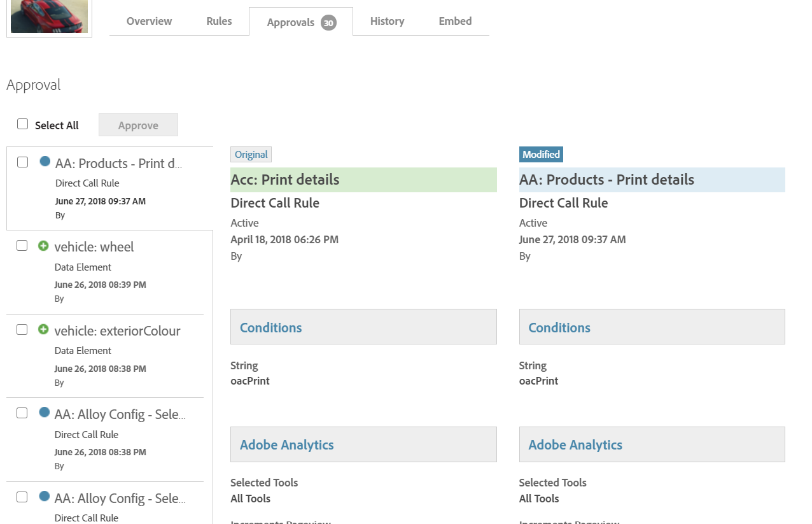Click the green new-item icon beside vehicle: wheel
Viewport: 812px width, 524px height.
click(44, 245)
